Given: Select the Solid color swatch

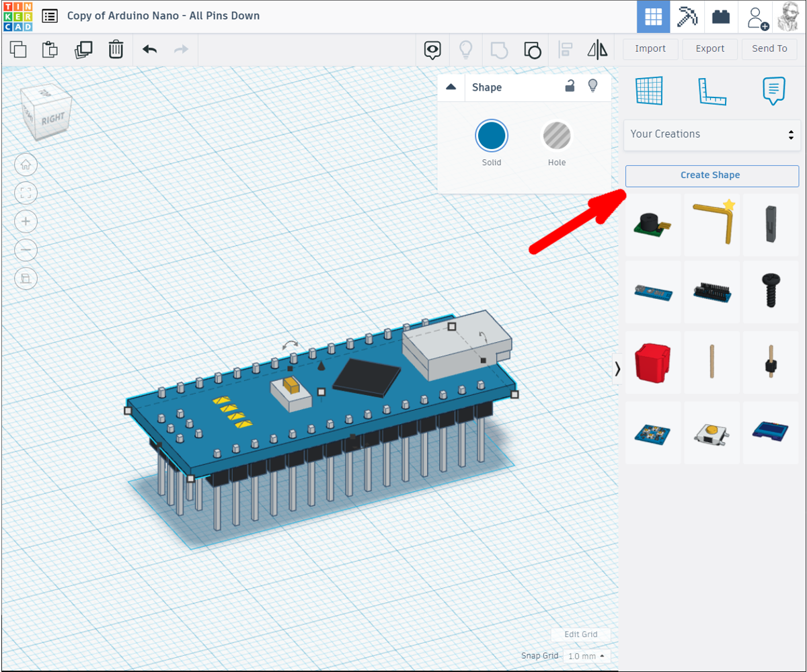Looking at the screenshot, I should pyautogui.click(x=492, y=136).
